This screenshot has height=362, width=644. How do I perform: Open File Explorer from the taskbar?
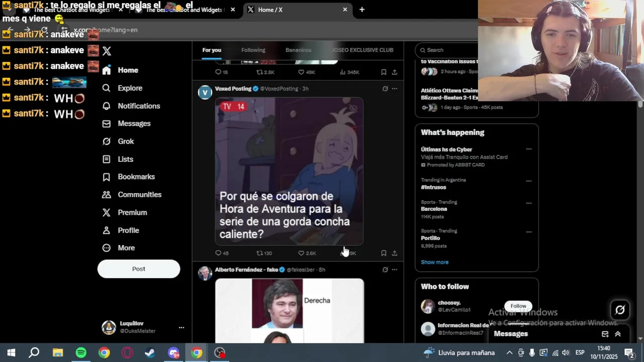pos(58,353)
